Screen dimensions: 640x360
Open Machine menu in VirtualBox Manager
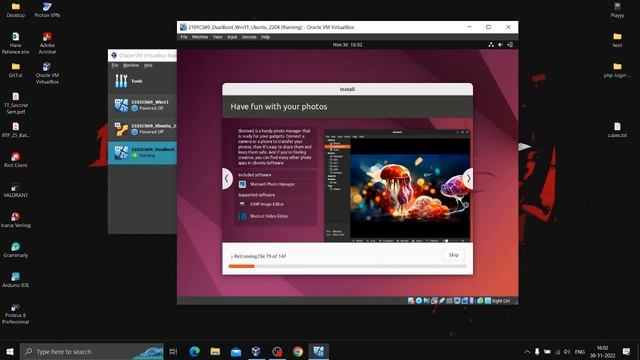coord(131,65)
